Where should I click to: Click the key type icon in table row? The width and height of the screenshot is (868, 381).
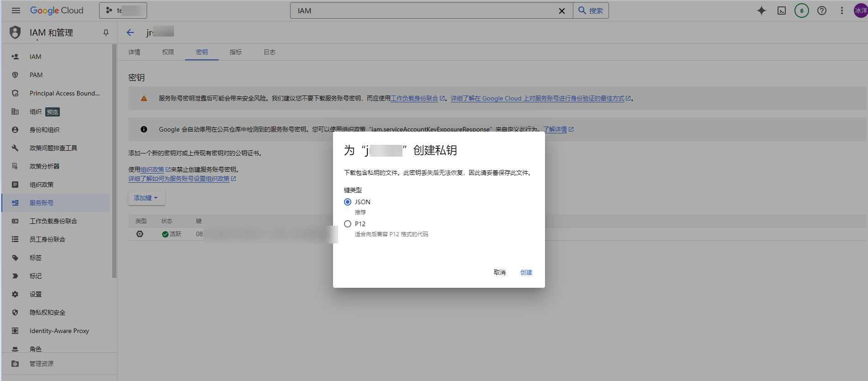140,234
